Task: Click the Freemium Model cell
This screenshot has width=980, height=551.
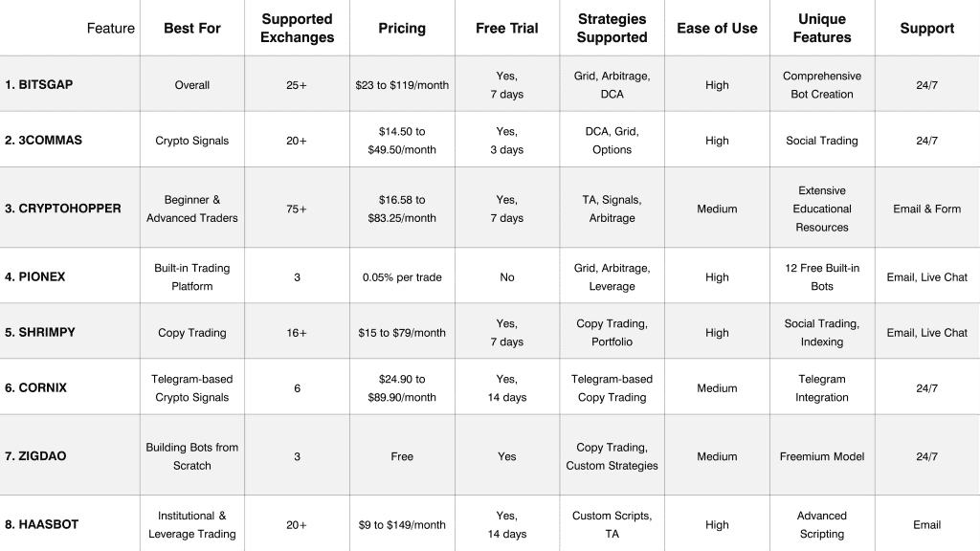Action: pyautogui.click(x=822, y=456)
